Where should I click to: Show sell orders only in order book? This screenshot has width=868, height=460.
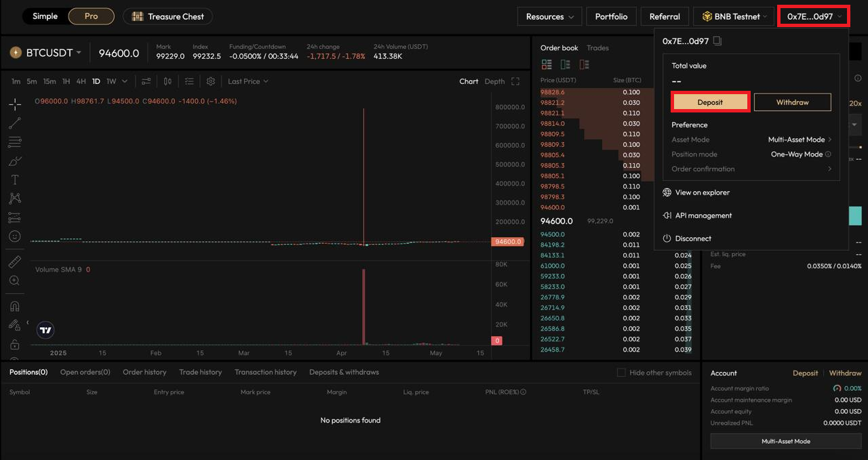click(584, 64)
